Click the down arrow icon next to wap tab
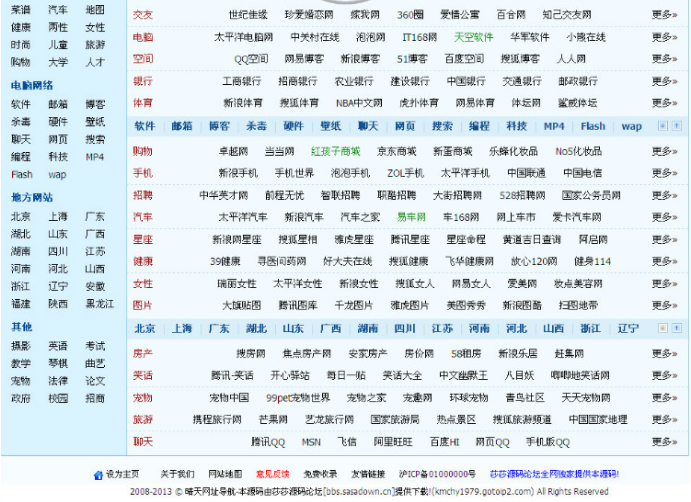 click(x=662, y=126)
